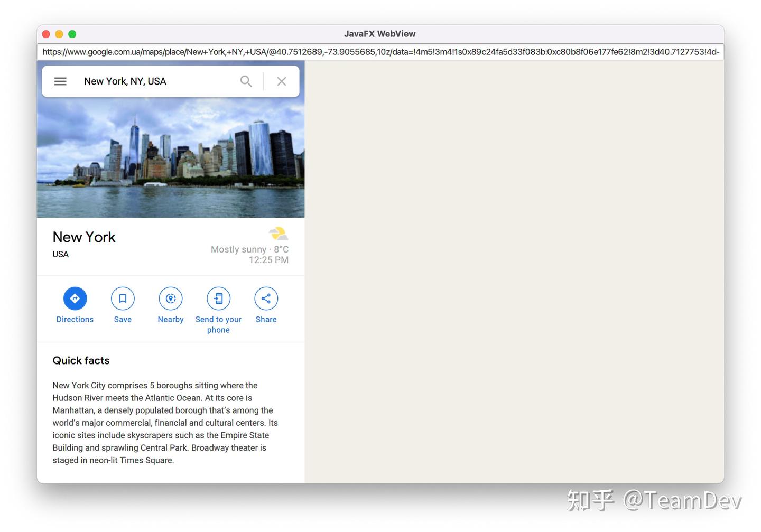
Task: Click the Share button label
Action: point(266,319)
